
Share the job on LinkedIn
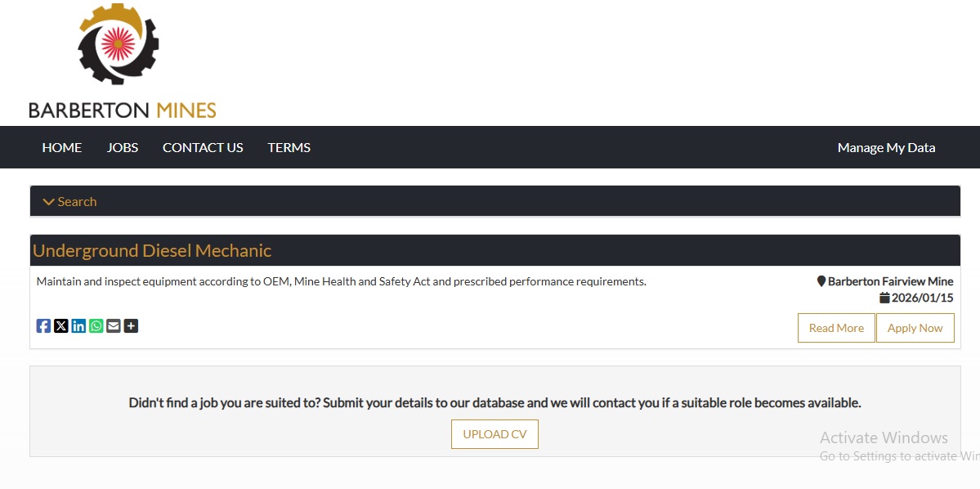pyautogui.click(x=78, y=326)
